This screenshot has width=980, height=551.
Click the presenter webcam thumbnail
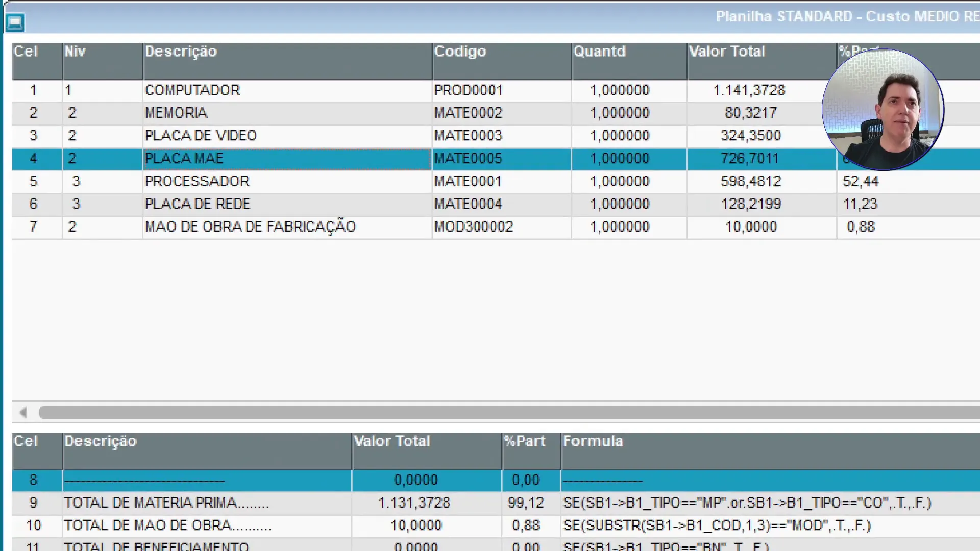883,109
